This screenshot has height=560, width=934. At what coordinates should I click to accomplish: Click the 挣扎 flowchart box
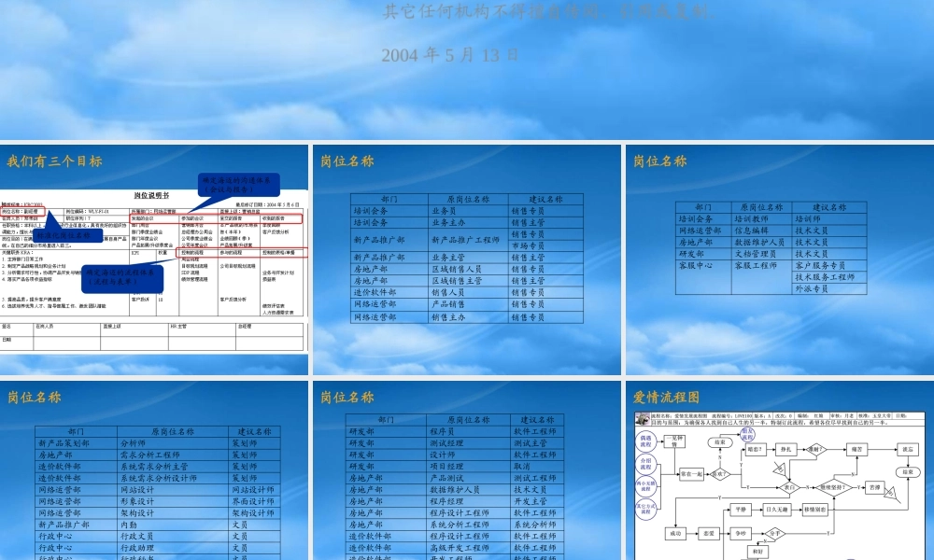tap(786, 449)
